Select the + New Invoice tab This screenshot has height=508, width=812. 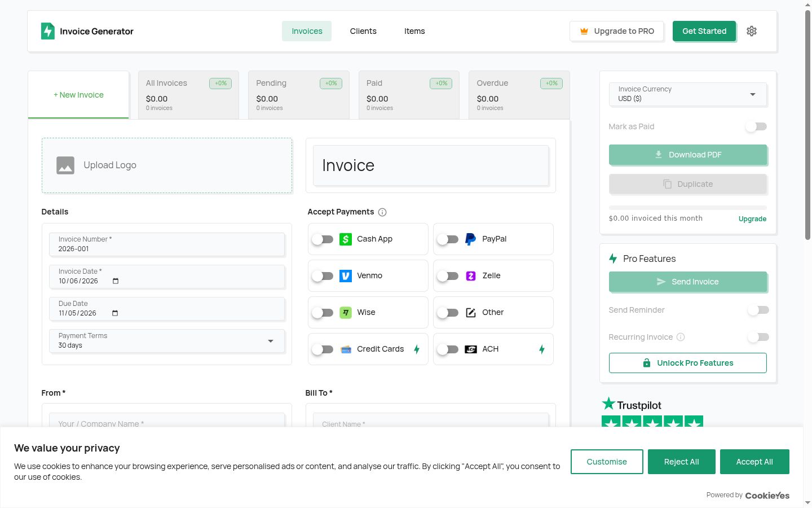pos(78,95)
